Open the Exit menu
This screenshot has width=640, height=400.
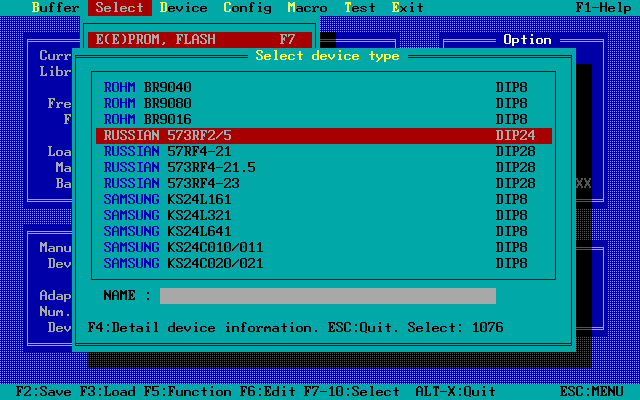tap(407, 8)
